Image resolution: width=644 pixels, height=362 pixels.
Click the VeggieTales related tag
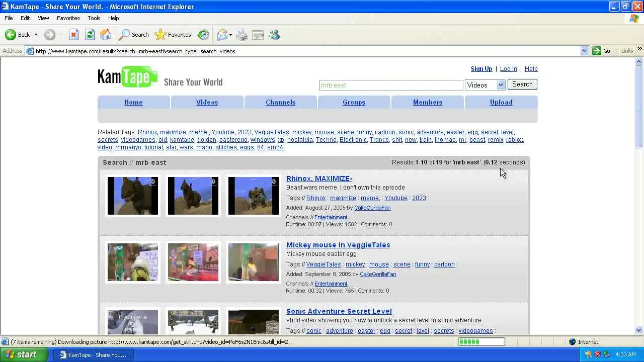[x=271, y=132]
